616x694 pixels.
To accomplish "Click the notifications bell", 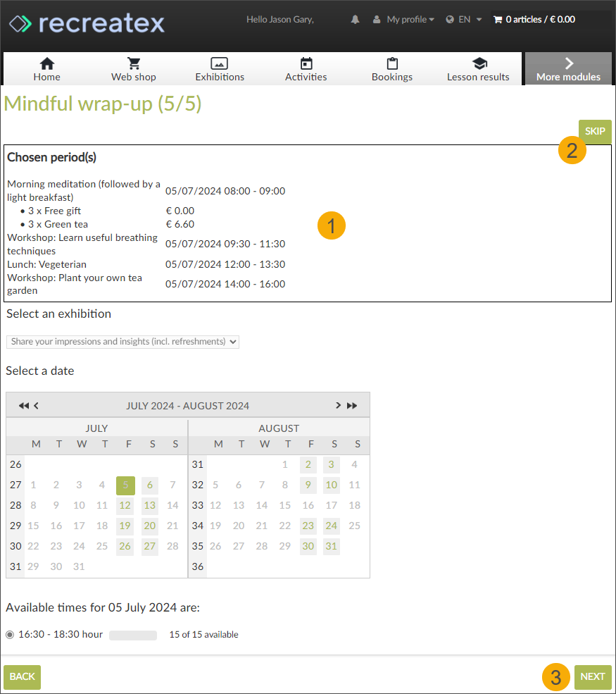I will click(355, 19).
